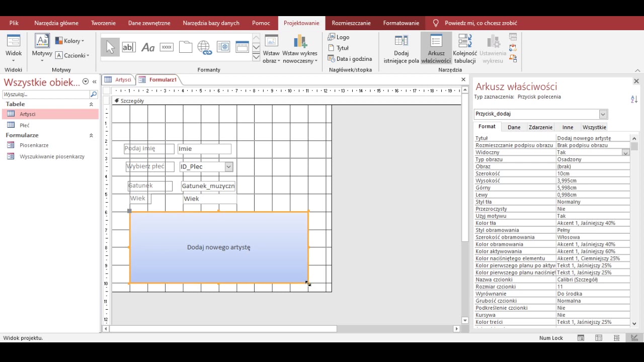Select the Piosenkarze form
The height and width of the screenshot is (362, 644).
(50, 145)
